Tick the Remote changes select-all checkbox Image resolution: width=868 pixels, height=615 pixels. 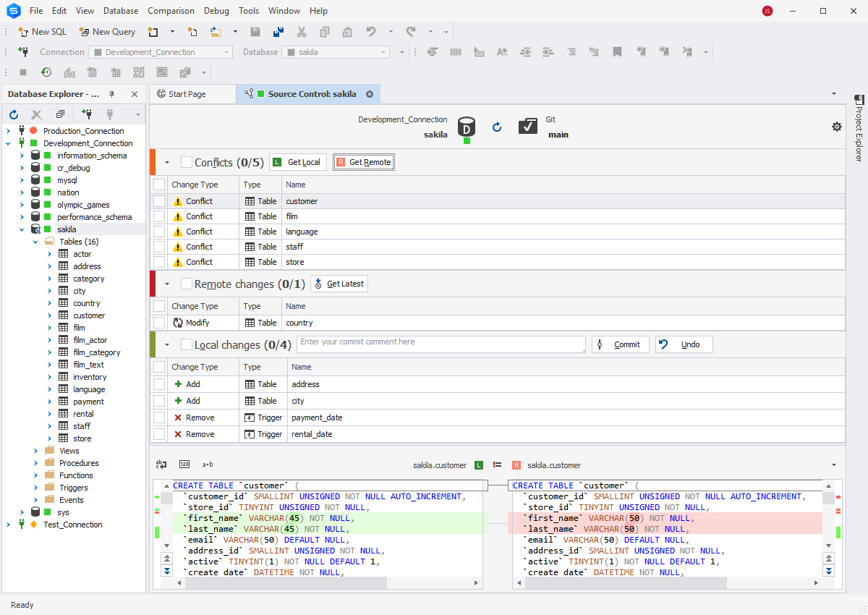(x=187, y=284)
